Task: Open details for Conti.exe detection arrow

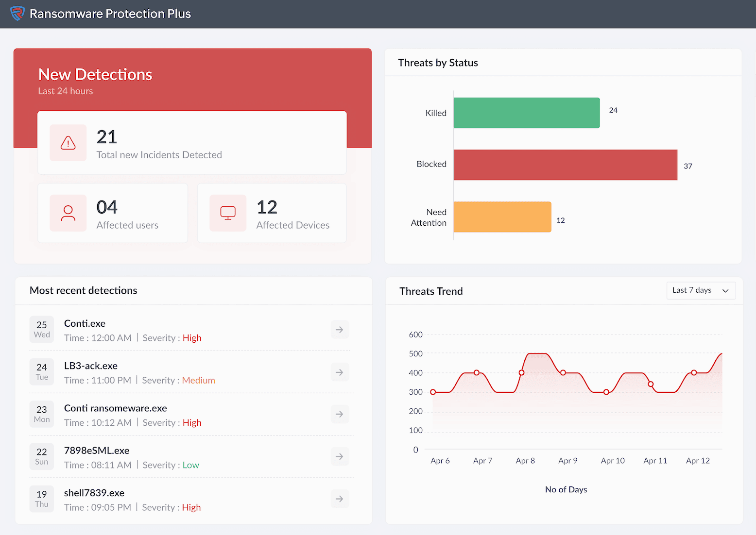Action: [340, 329]
